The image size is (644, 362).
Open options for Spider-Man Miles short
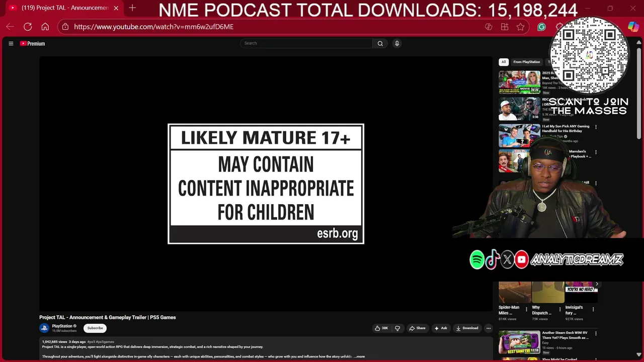(x=526, y=309)
